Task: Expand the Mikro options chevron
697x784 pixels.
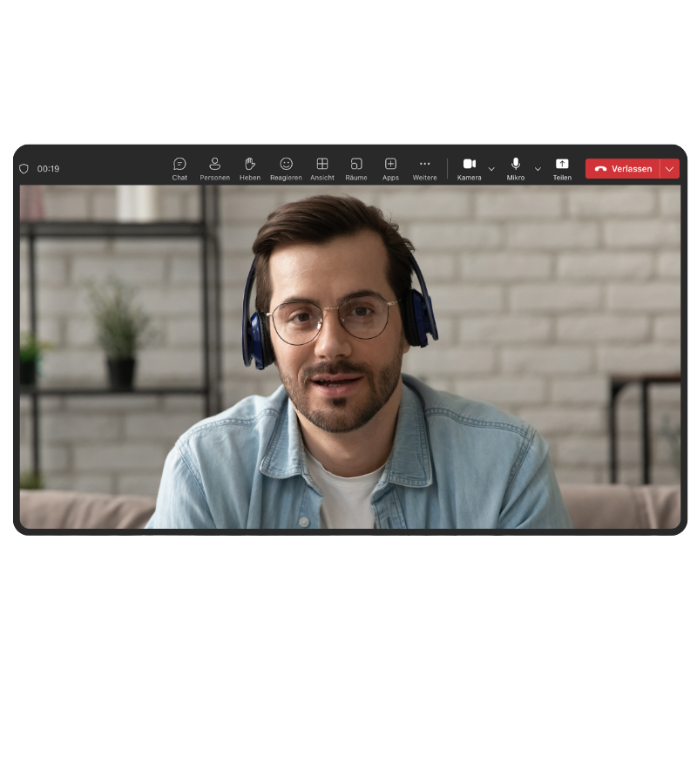Action: (x=538, y=169)
